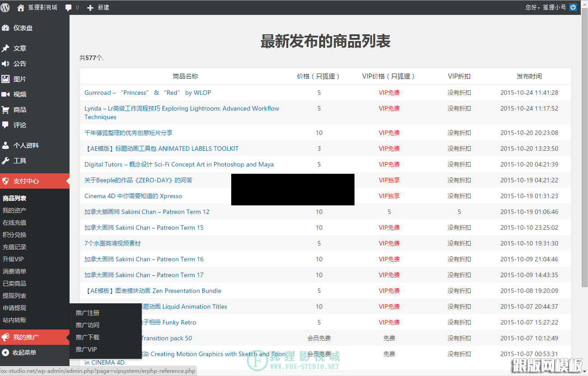
Task: Open the 新建 menu in the admin bar
Action: [98, 7]
